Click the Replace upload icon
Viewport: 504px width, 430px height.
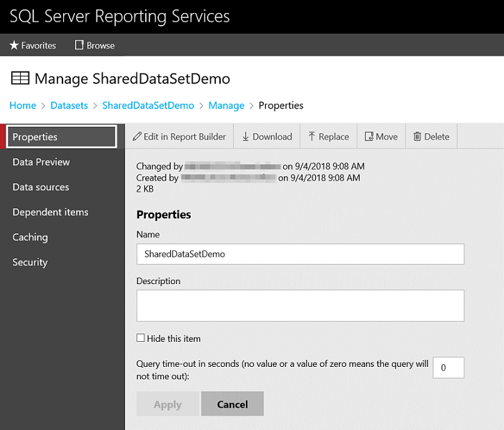(312, 137)
